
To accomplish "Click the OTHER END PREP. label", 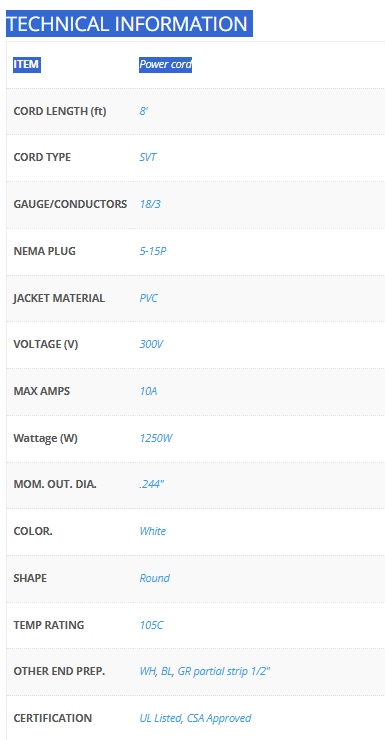I will click(x=59, y=671).
